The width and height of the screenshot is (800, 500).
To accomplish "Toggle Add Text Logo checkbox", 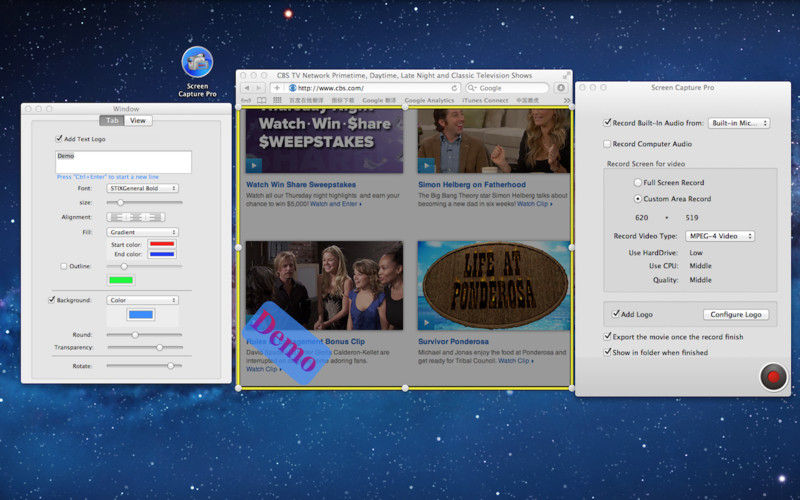I will click(59, 138).
